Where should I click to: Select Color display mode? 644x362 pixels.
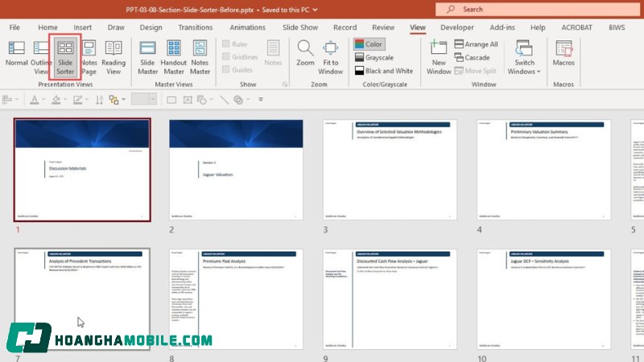[369, 44]
